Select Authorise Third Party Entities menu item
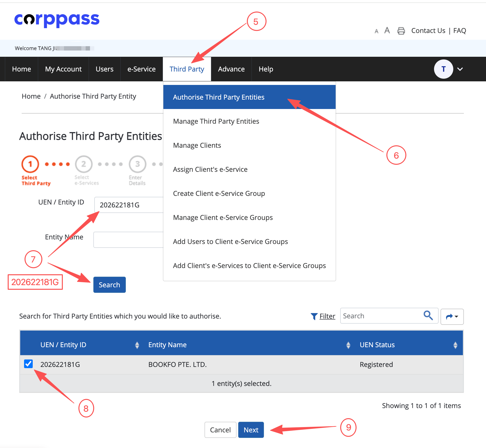The image size is (486, 448). pyautogui.click(x=249, y=97)
